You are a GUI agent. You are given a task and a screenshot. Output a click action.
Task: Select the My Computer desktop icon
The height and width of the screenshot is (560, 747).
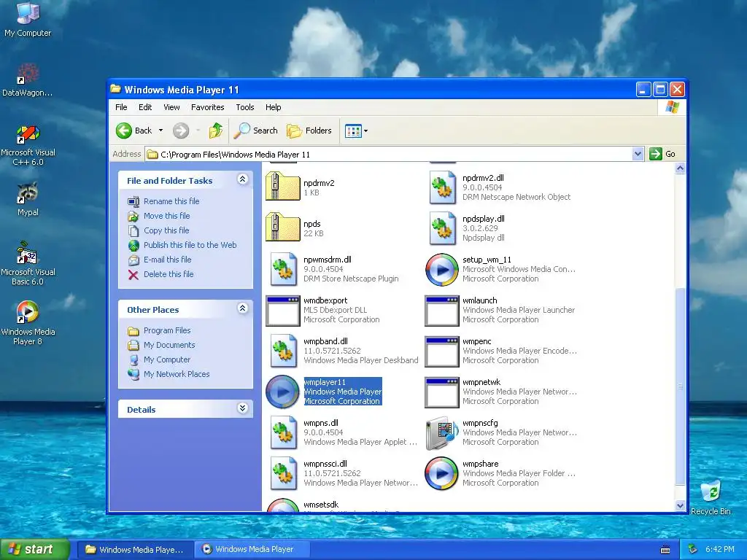[28, 19]
